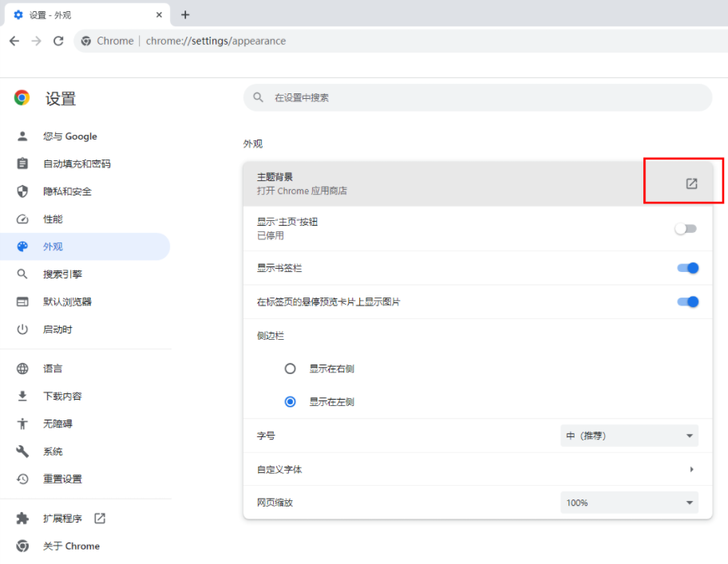Click the palette icon for 外观
Viewport: 728px width, 564px height.
[x=22, y=247]
